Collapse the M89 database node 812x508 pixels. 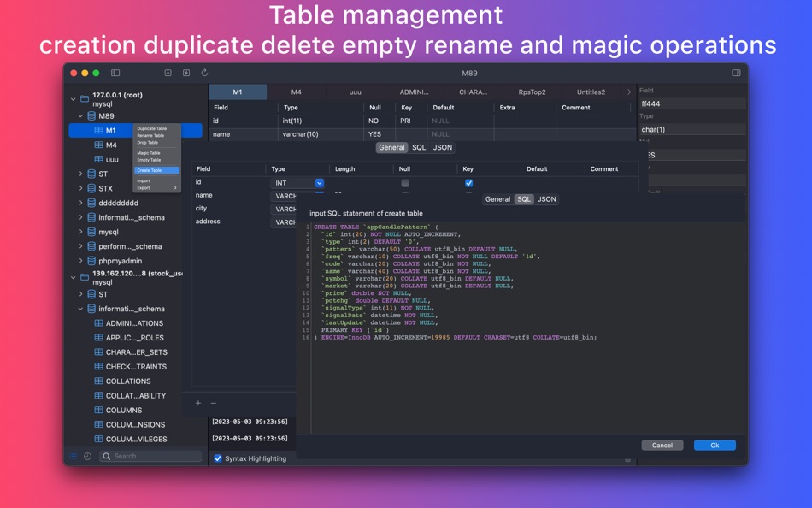coord(81,116)
